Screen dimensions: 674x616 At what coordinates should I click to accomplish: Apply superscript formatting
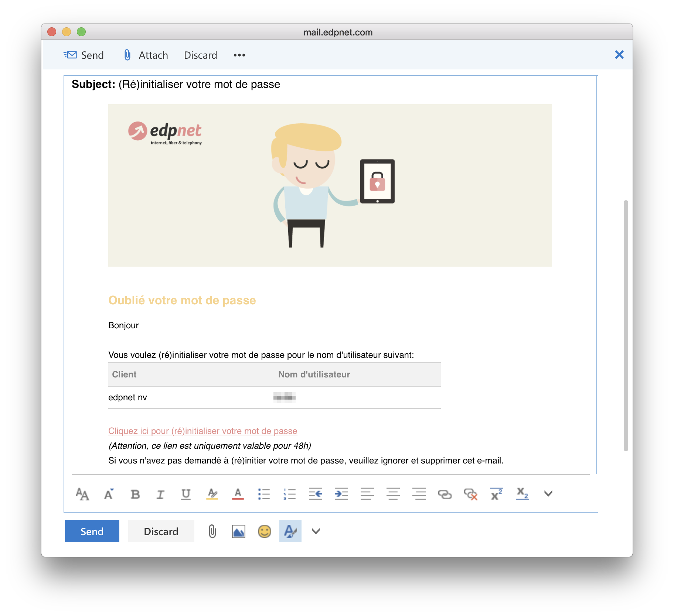pyautogui.click(x=496, y=494)
